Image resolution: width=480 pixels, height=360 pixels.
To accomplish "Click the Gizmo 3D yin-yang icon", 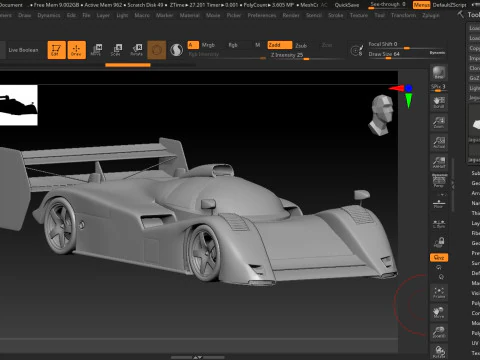I will pyautogui.click(x=176, y=50).
